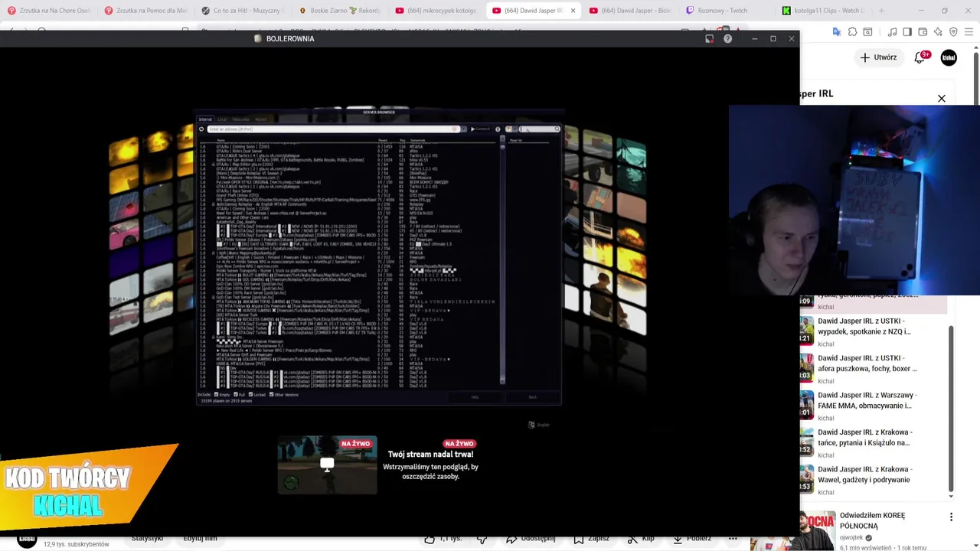Click the Back button in Server Browser
Screen dimensions: 980x551
532,397
